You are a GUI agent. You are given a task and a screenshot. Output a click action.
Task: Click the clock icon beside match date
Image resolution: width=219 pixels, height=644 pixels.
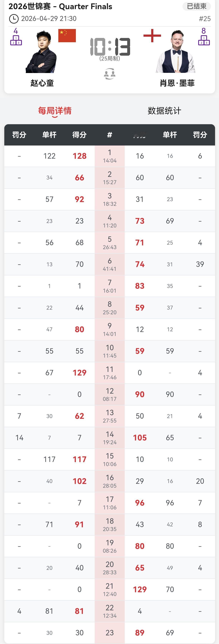click(13, 19)
